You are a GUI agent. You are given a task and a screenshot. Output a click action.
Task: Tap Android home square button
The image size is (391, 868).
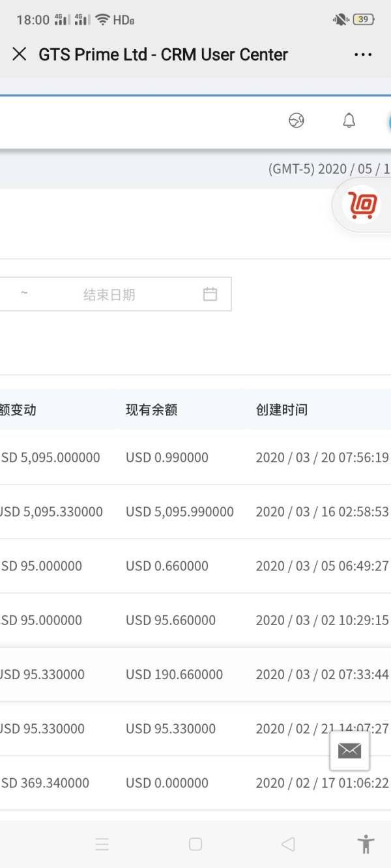coord(195,845)
